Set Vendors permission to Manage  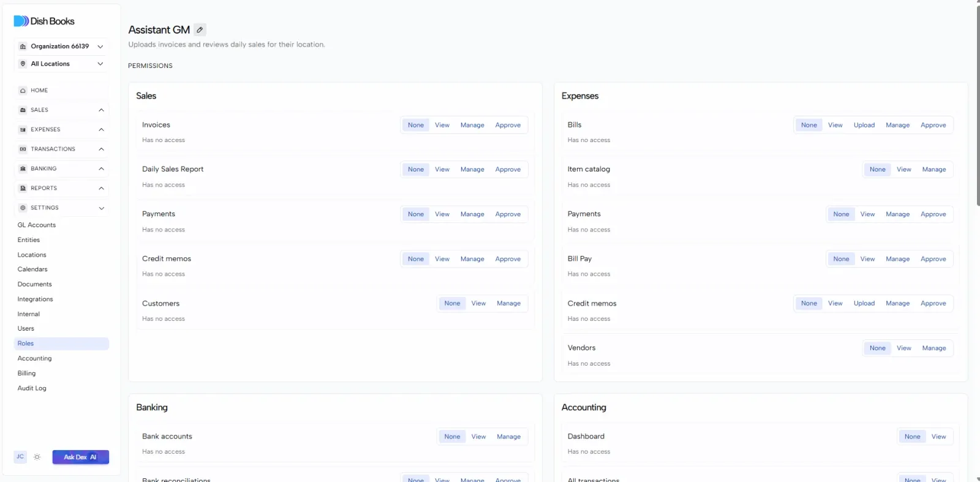pos(934,348)
